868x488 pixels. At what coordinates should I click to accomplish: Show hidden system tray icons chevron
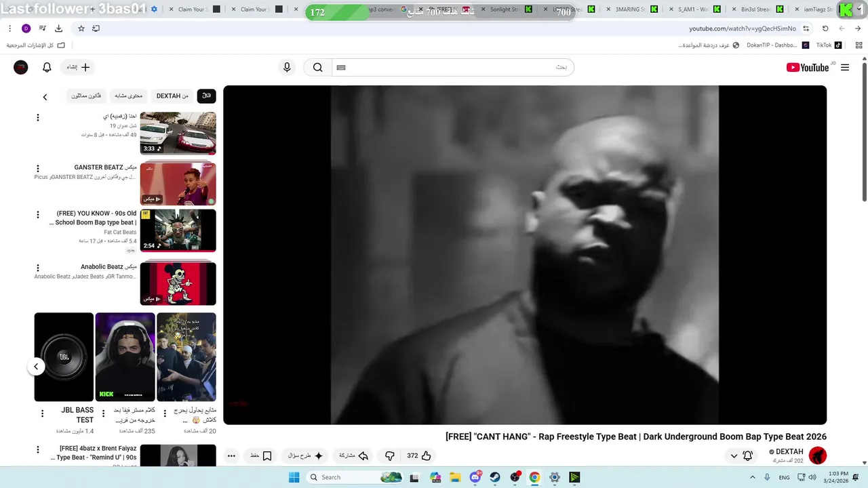pos(752,477)
